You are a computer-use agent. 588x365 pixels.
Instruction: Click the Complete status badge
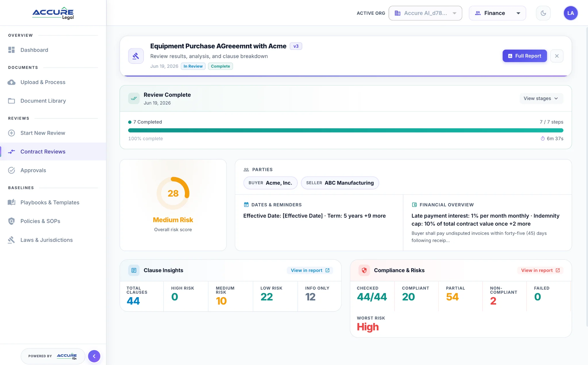tap(220, 66)
